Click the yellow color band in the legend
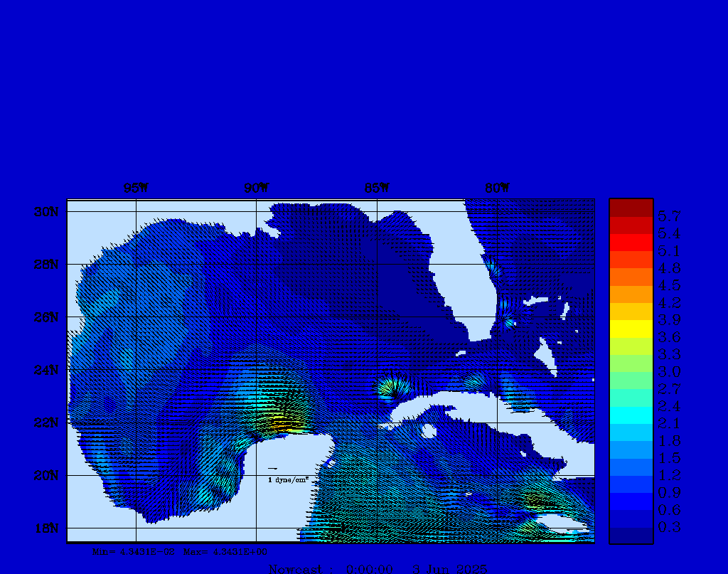 pyautogui.click(x=631, y=328)
